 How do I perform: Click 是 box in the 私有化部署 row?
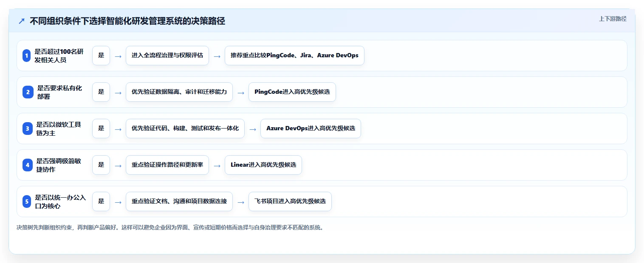[x=101, y=92]
